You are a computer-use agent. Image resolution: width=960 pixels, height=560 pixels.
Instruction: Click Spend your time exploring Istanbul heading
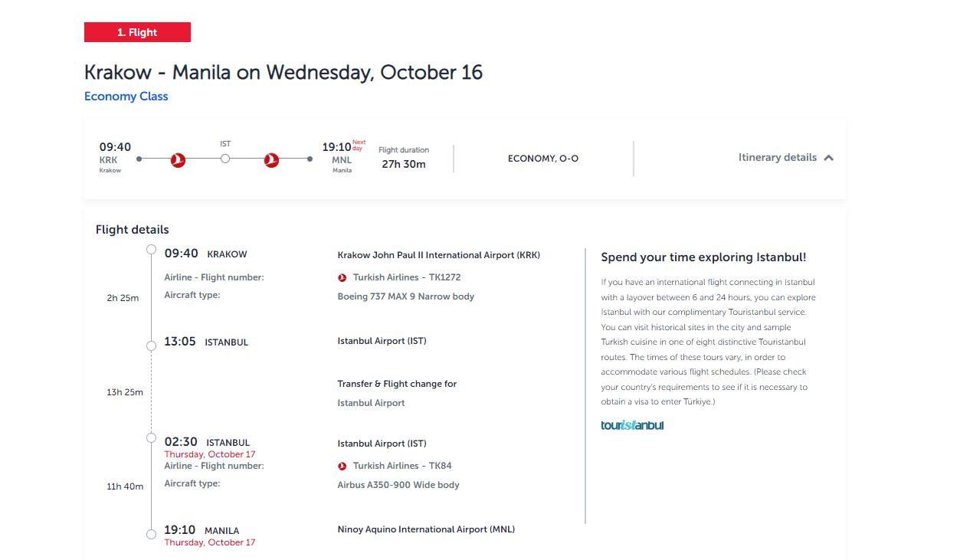pos(703,257)
